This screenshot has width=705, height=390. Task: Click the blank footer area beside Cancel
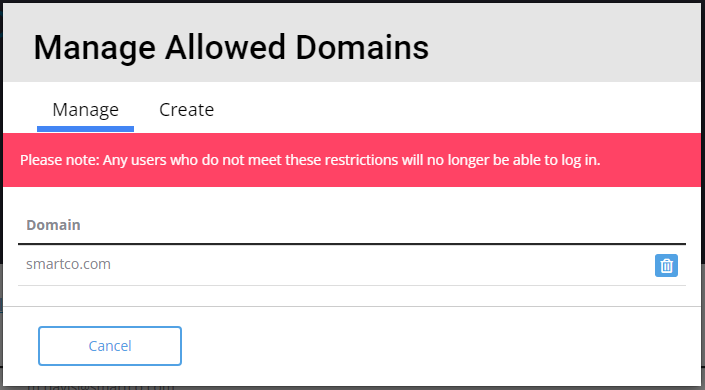coord(441,346)
